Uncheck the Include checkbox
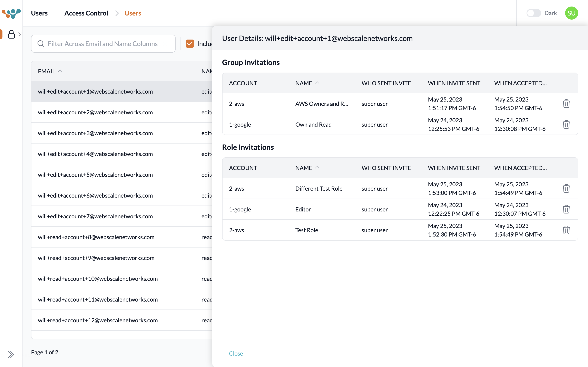Image resolution: width=588 pixels, height=367 pixels. (190, 44)
